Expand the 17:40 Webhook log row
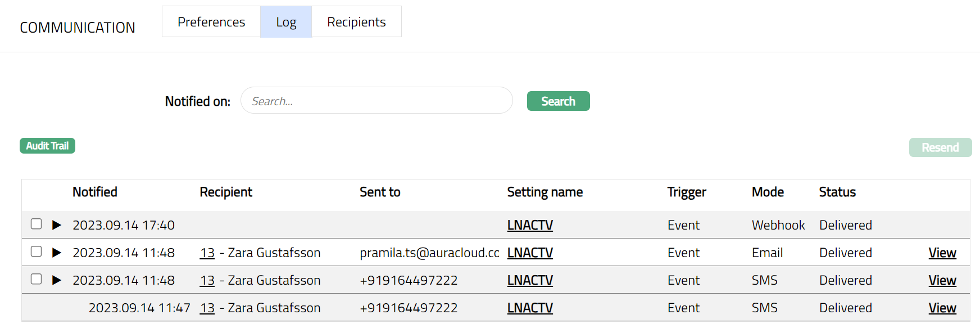 pyautogui.click(x=56, y=225)
